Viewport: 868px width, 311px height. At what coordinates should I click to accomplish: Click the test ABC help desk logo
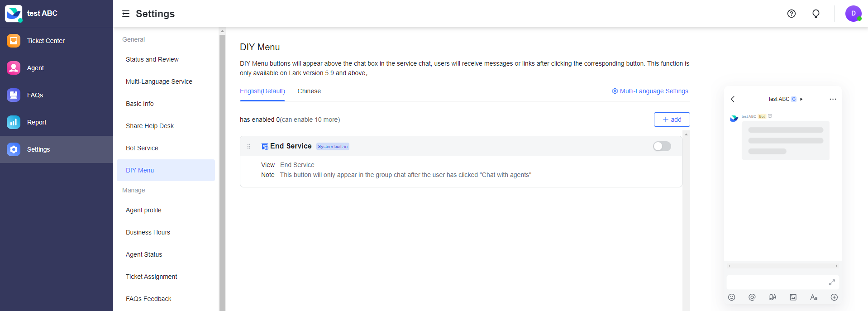[14, 14]
